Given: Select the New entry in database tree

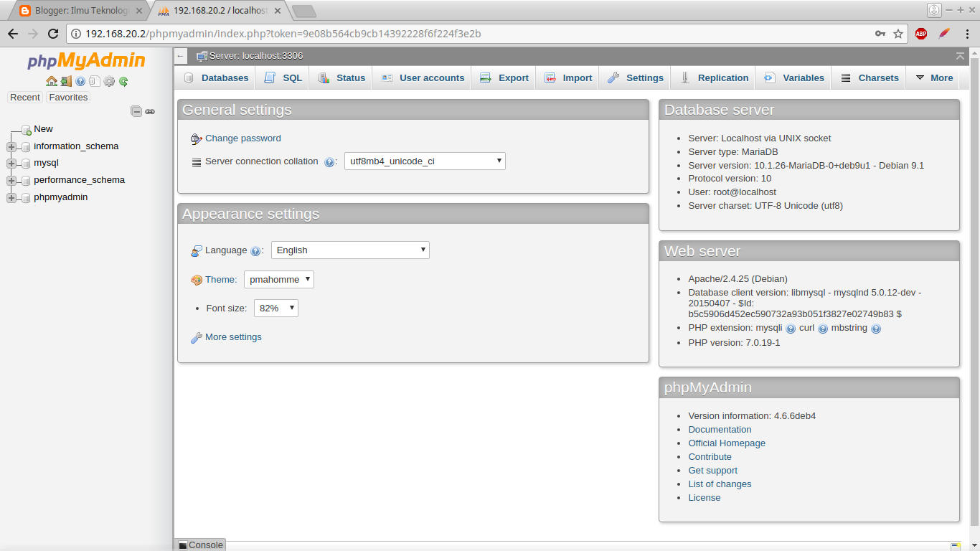Looking at the screenshot, I should tap(43, 129).
